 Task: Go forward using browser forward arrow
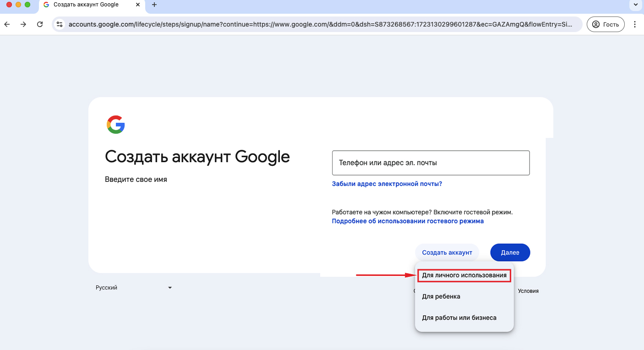point(23,24)
